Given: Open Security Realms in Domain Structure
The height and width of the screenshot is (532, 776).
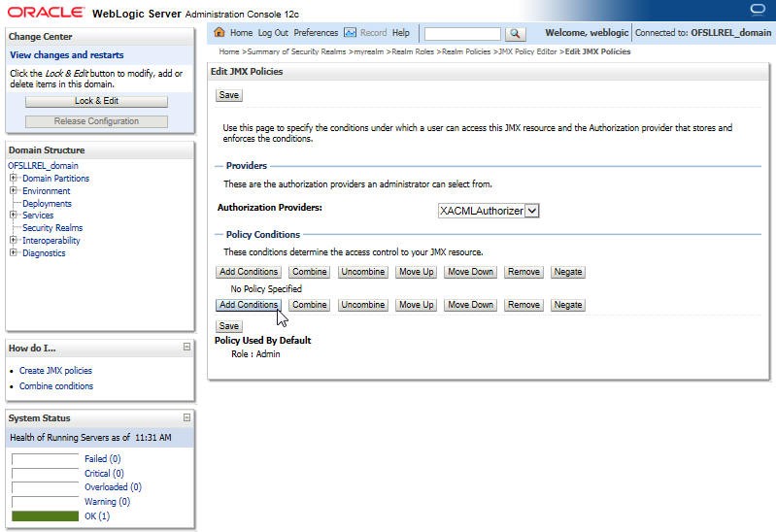Looking at the screenshot, I should [x=52, y=227].
